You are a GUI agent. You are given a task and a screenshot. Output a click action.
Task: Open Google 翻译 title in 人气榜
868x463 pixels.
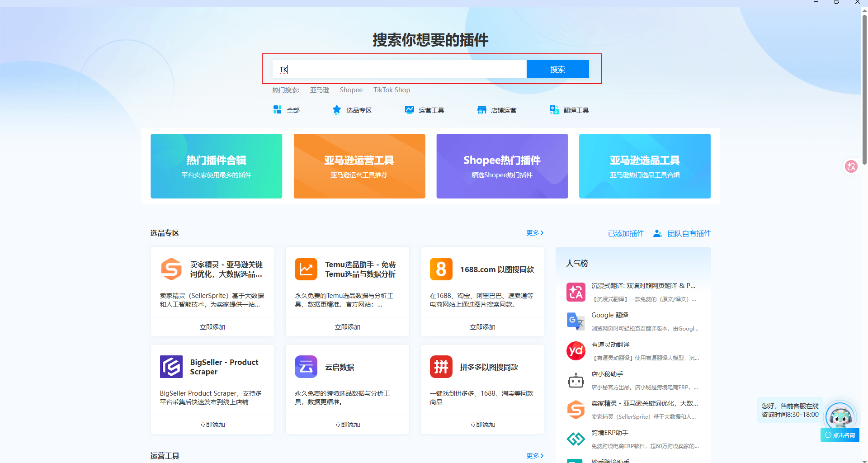click(610, 315)
